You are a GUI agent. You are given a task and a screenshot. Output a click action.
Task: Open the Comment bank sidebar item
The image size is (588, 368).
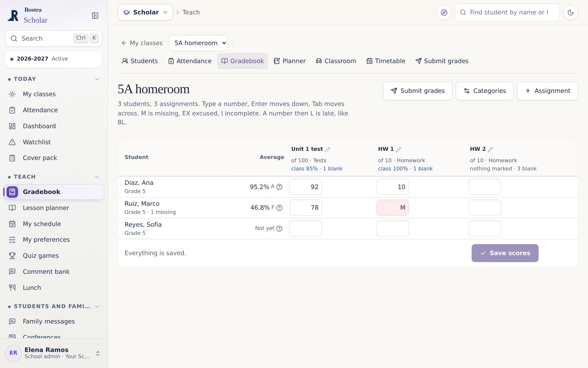(54, 272)
